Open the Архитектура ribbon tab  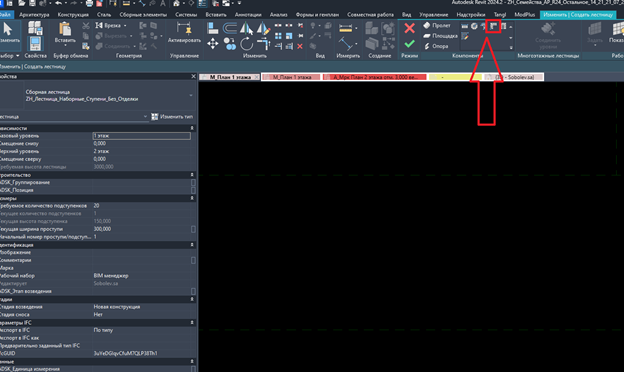coord(34,15)
